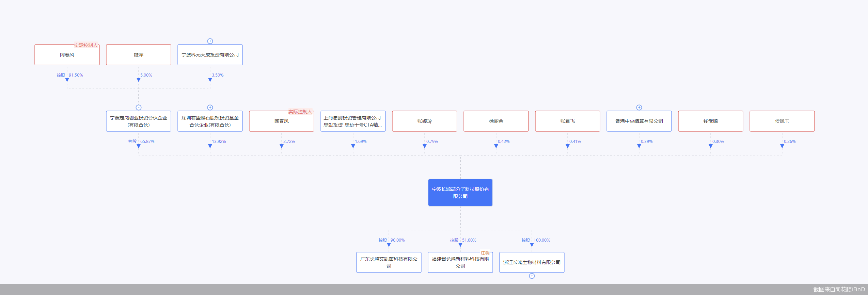Collapse the 宁波定鸿创业投资合伙企业 node with its minus icon
The height and width of the screenshot is (295, 868).
[x=139, y=108]
